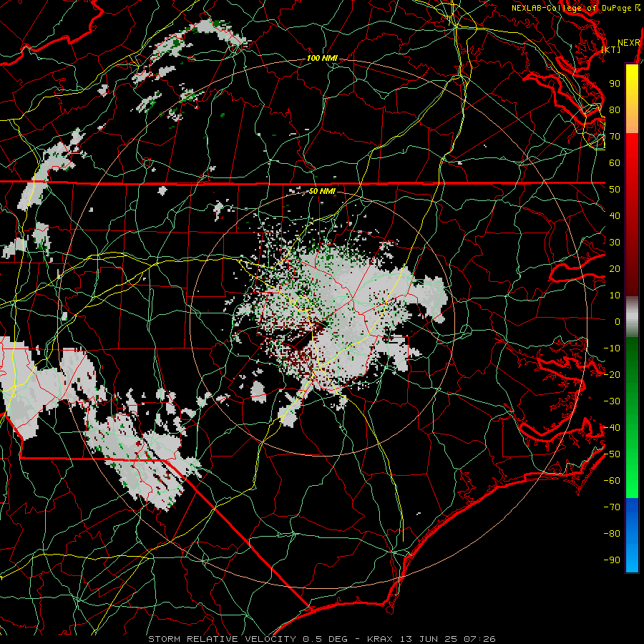Click the 30 value on velocity scale
The width and height of the screenshot is (644, 644).
pyautogui.click(x=615, y=243)
